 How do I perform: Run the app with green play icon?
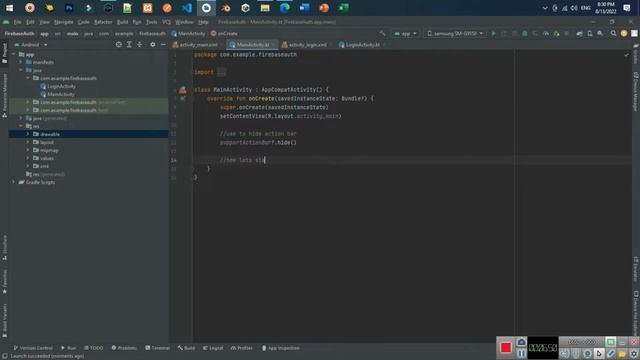point(493,33)
